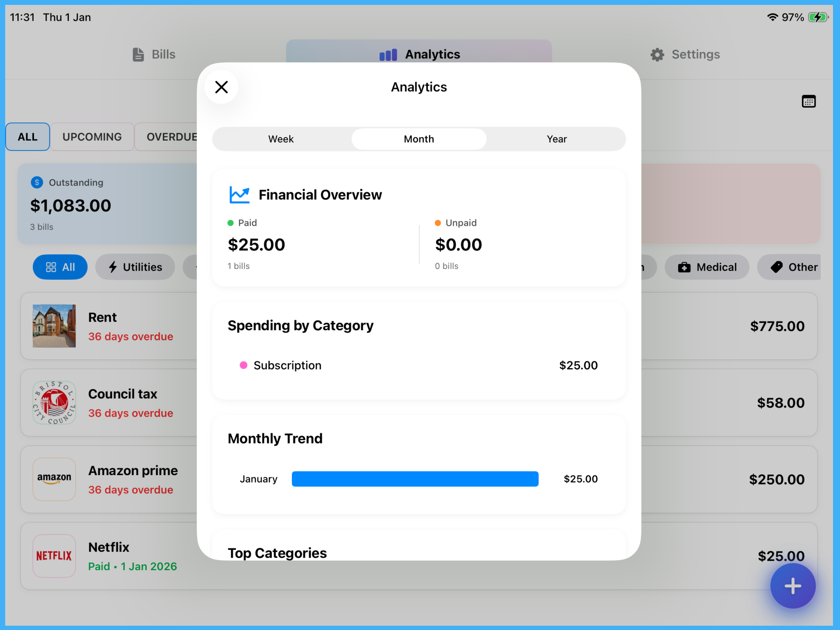Click the January label in Monthly Trend
Viewport: 840px width, 630px height.
coord(259,479)
